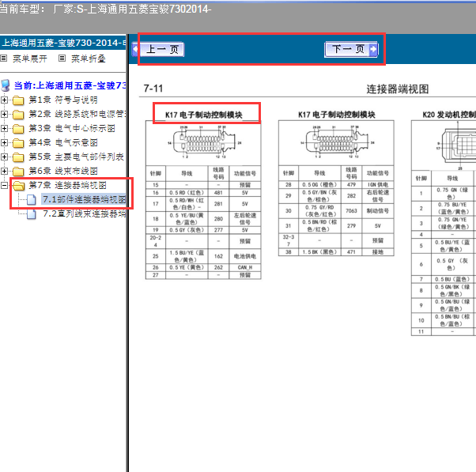Image resolution: width=476 pixels, height=472 pixels.
Task: Click cell 制动信号 in pin 30 row
Action: click(x=378, y=210)
